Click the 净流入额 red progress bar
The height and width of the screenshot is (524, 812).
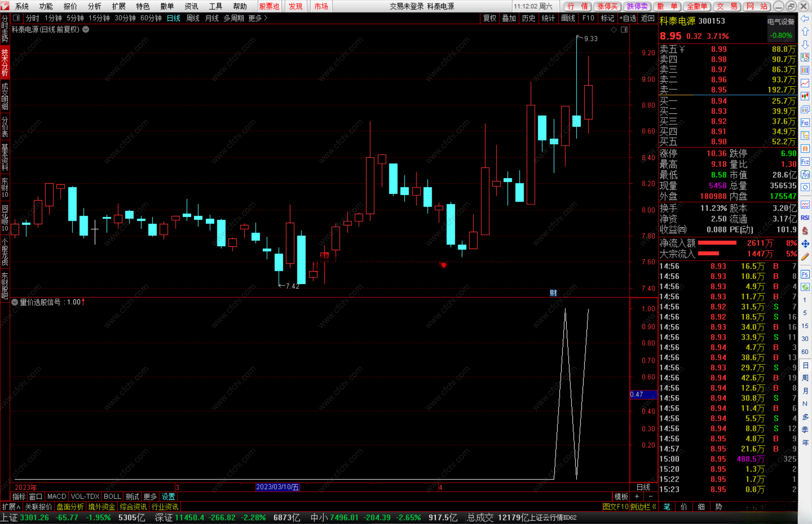tap(717, 243)
